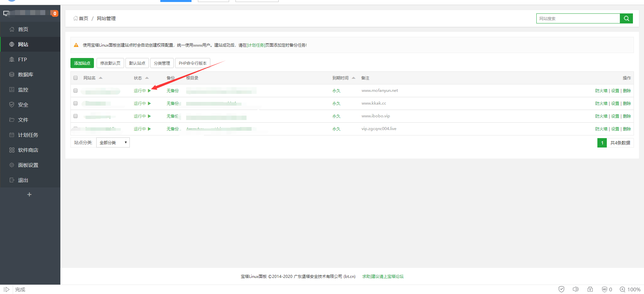Click the speaker icon in browser status bar

coord(576,289)
